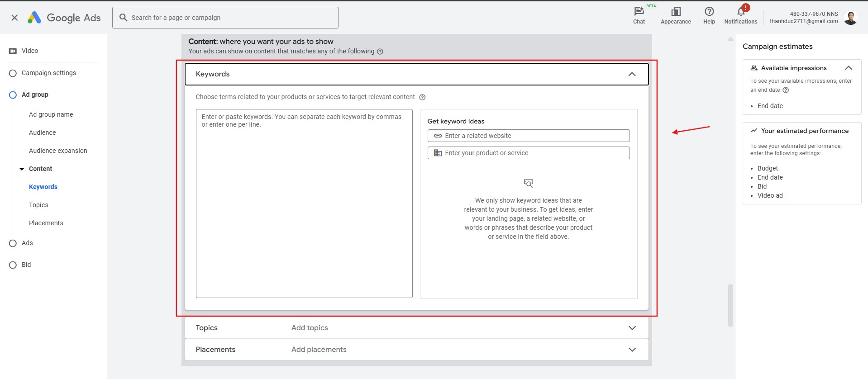Go to Placements in sidebar navigation
The image size is (868, 379).
coord(46,223)
